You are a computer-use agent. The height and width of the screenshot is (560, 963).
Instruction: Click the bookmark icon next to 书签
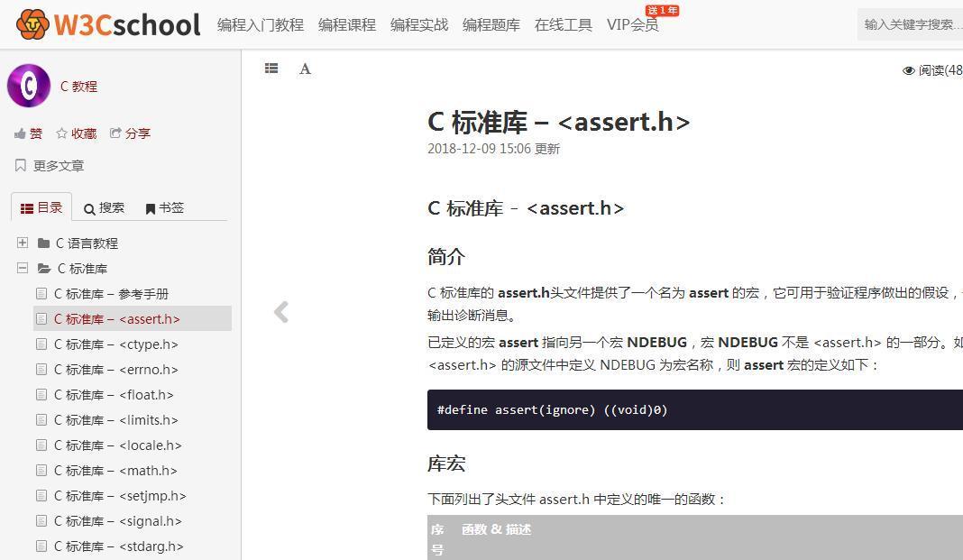pos(150,207)
